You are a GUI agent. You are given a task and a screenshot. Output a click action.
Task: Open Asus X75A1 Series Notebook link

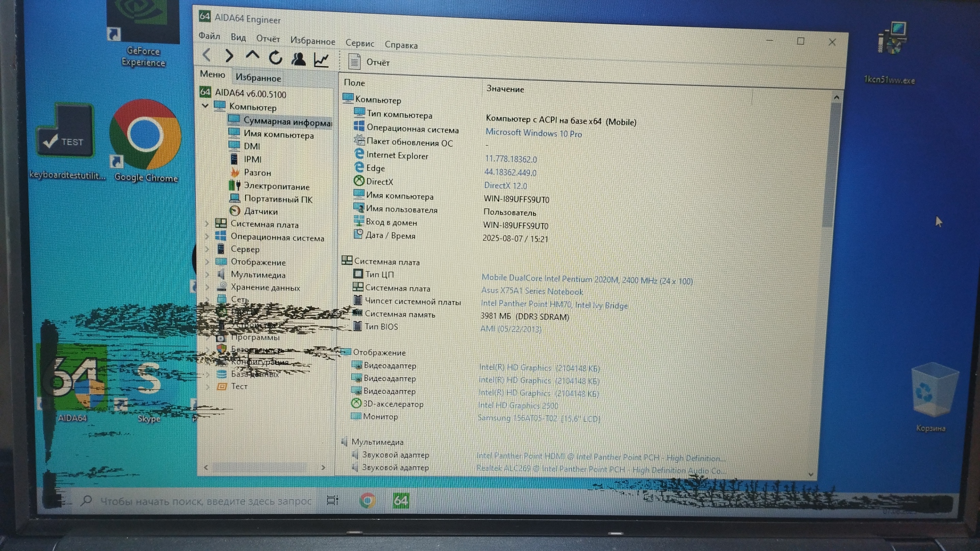point(532,291)
